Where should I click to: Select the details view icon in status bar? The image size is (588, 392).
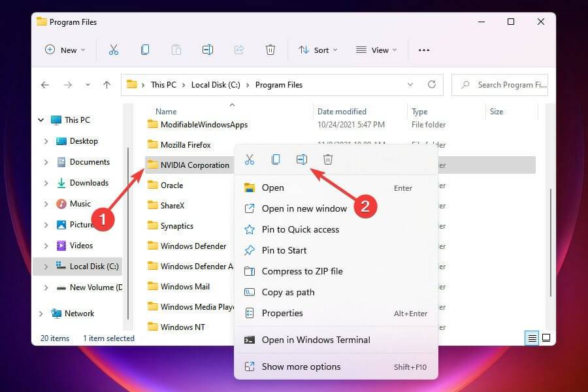point(531,338)
